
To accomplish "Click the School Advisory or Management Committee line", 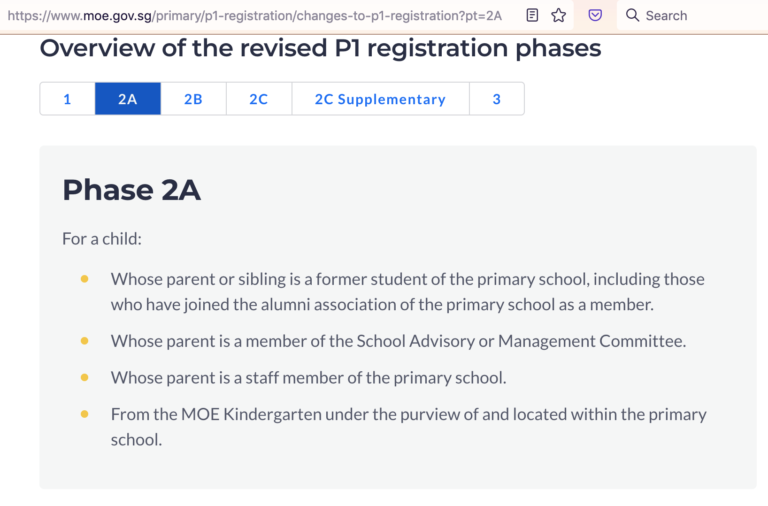I will [398, 341].
